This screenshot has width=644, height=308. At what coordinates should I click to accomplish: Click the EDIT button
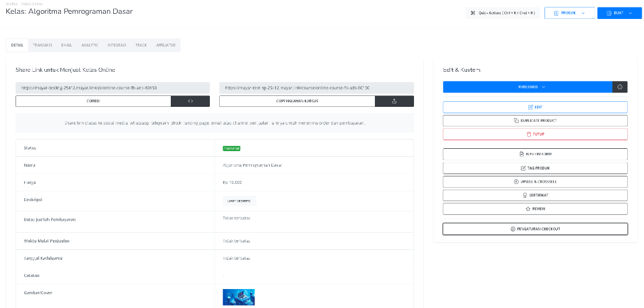535,107
